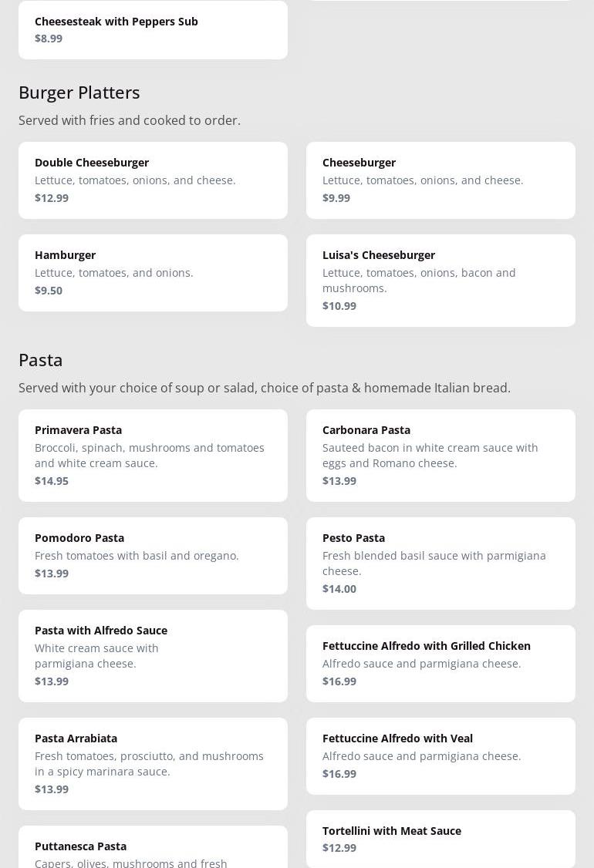
Task: Select the Double Cheeseburger platter
Action: (x=153, y=180)
